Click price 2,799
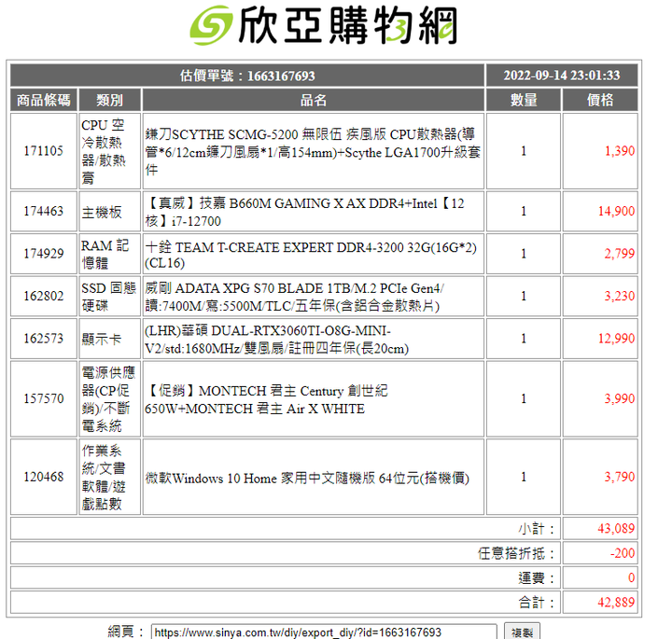Screen dimensions: 672x639 click(x=620, y=254)
